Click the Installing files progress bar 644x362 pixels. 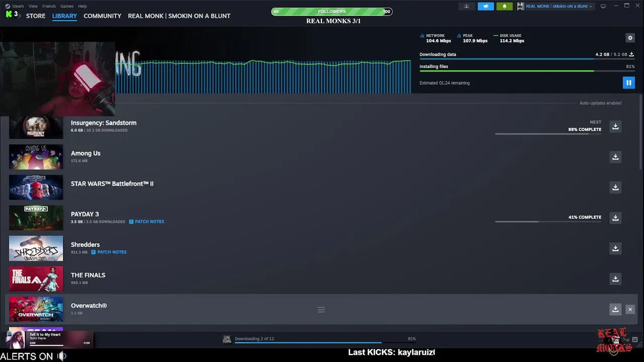[x=527, y=71]
